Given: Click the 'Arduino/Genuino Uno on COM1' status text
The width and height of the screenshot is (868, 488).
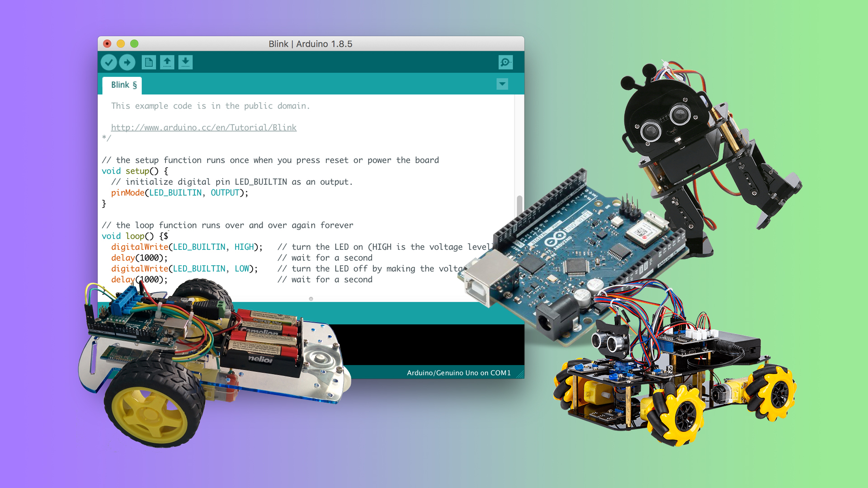Looking at the screenshot, I should [459, 373].
